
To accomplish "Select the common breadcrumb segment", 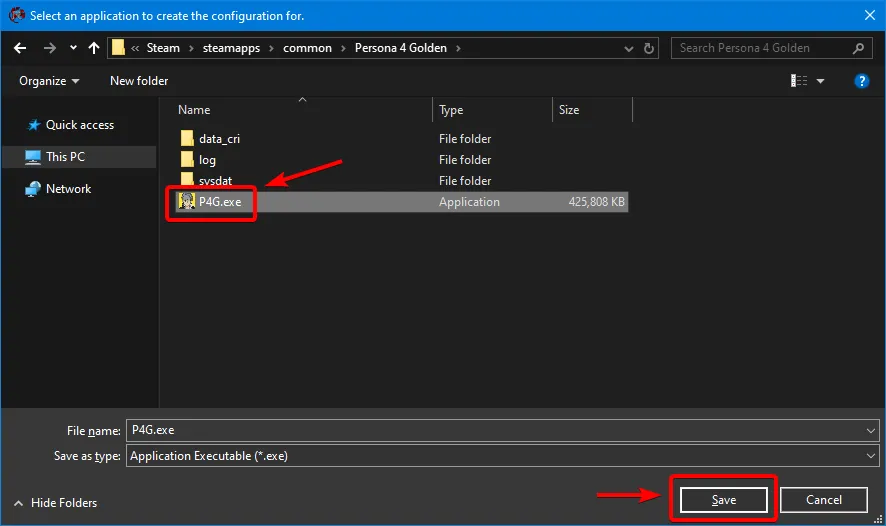I will 307,48.
